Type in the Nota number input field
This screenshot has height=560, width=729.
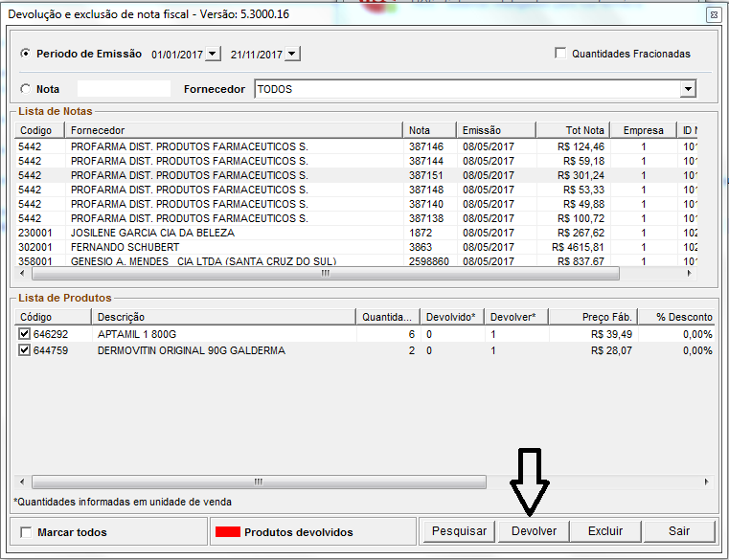(x=129, y=89)
